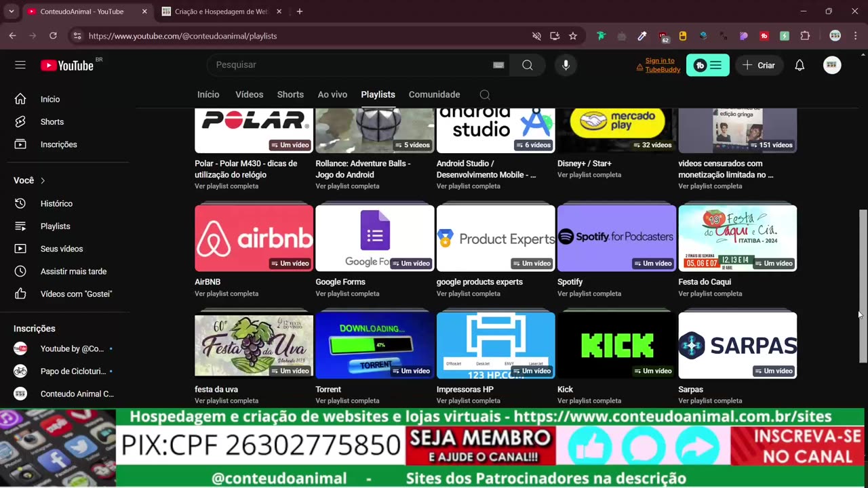868x488 pixels.
Task: Open the Chrome extensions puzzle icon
Action: click(x=805, y=36)
